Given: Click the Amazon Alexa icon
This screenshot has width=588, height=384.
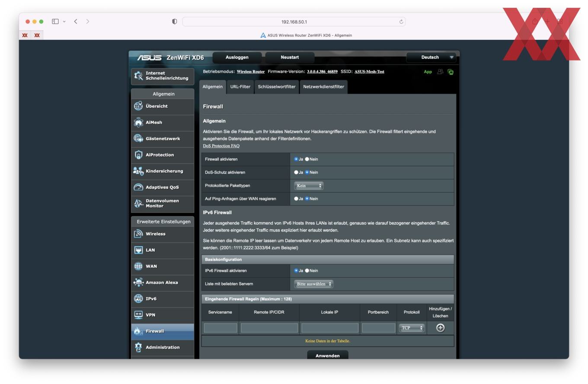Looking at the screenshot, I should coord(138,282).
